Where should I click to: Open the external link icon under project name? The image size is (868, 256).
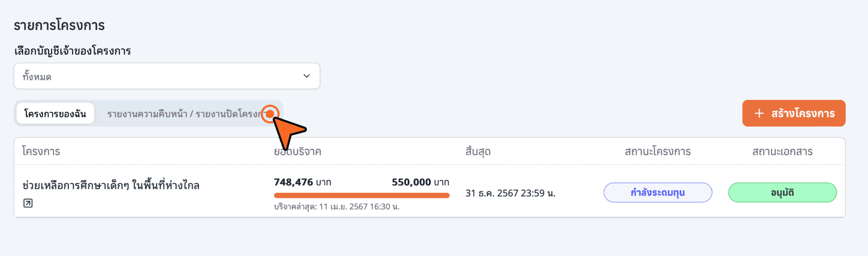[28, 203]
